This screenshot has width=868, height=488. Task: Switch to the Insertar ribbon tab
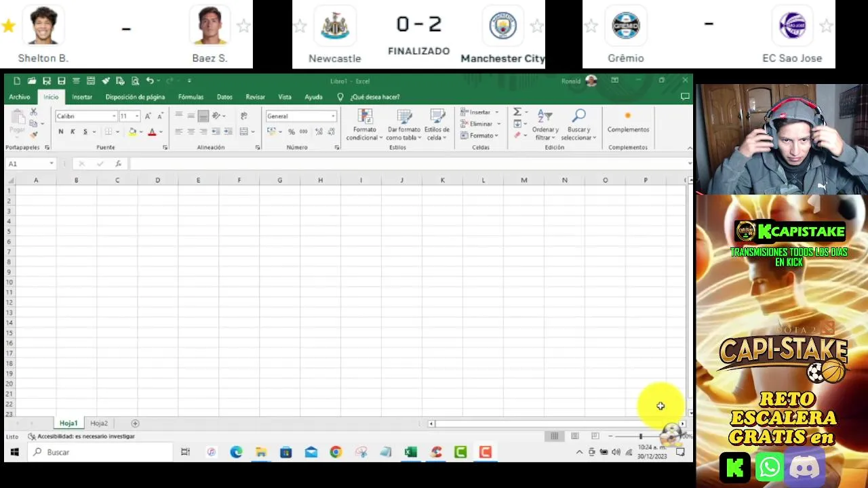coord(82,97)
